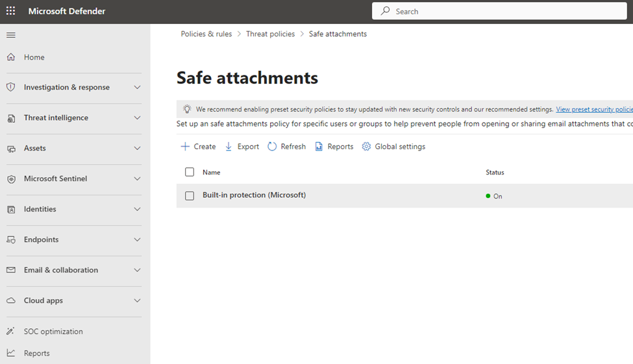Click the Microsoft Sentinel icon
The height and width of the screenshot is (364, 633).
pyautogui.click(x=11, y=179)
